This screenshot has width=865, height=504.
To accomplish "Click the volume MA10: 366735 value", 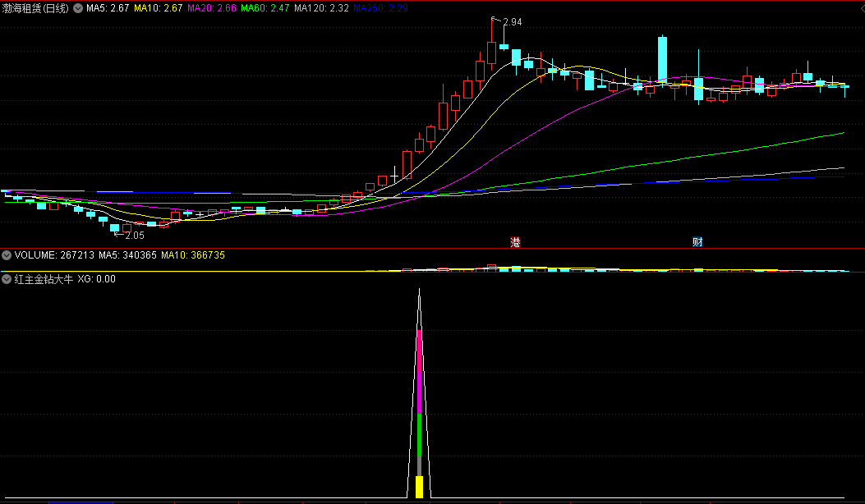I will 193,255.
